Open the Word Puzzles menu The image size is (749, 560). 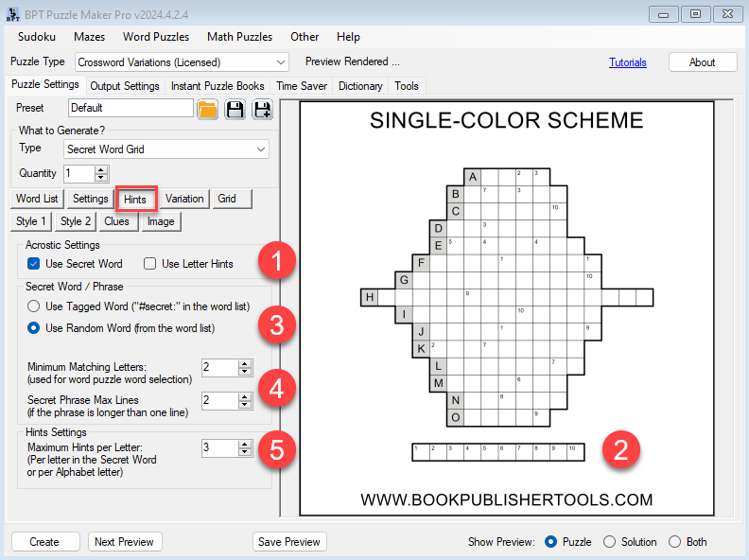click(156, 37)
